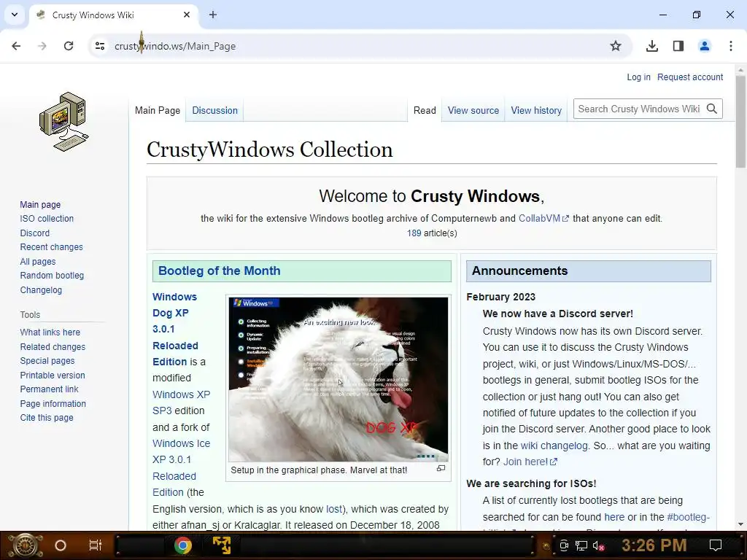Open the View source tab

click(x=473, y=111)
